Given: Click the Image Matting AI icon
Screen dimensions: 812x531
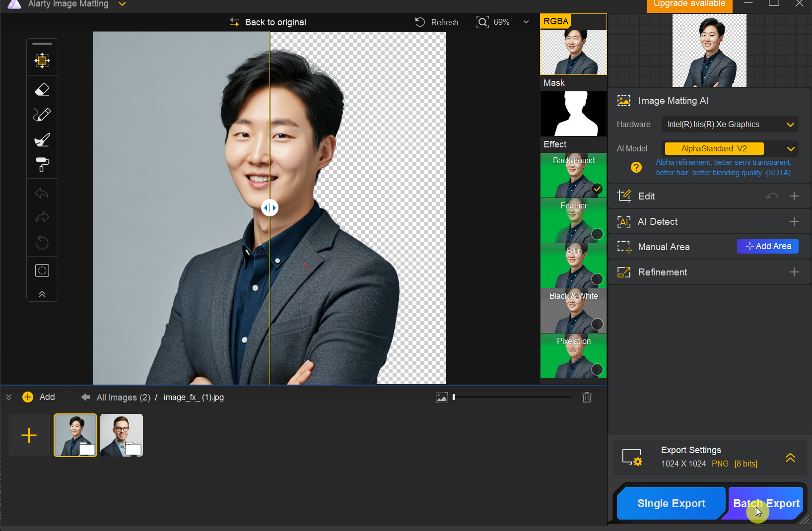Looking at the screenshot, I should 624,101.
